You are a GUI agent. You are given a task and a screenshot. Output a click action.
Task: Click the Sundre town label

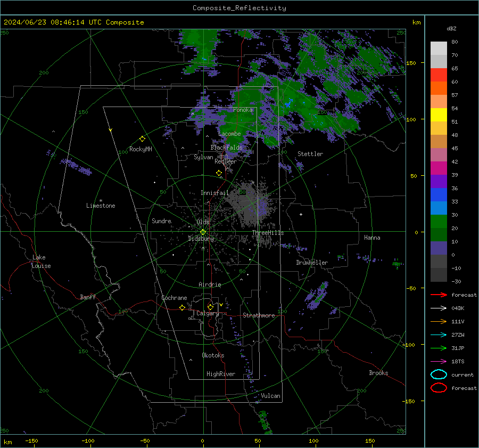[x=161, y=221]
